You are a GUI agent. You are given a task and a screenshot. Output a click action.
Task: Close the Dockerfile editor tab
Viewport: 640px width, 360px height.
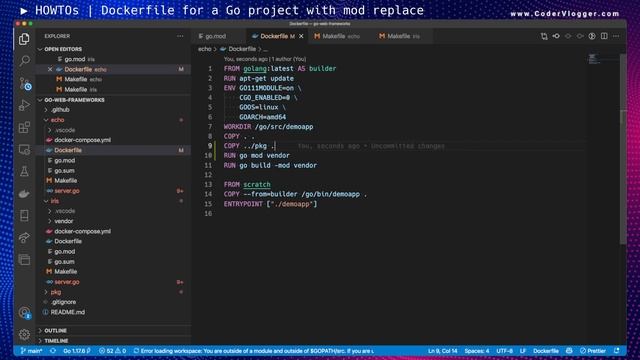301,36
